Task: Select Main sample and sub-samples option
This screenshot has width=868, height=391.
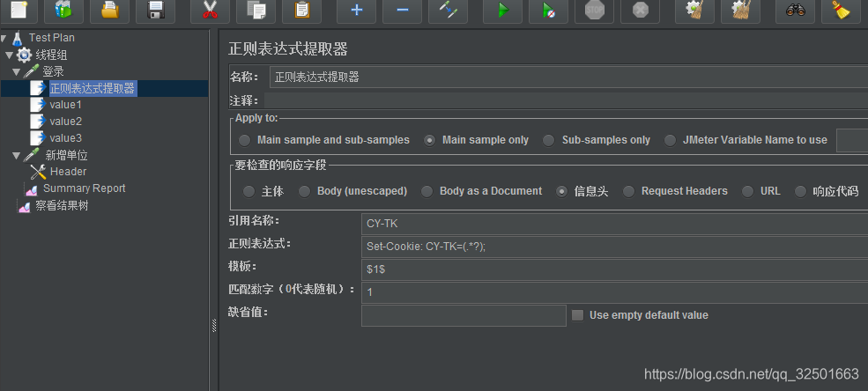Action: [x=245, y=141]
